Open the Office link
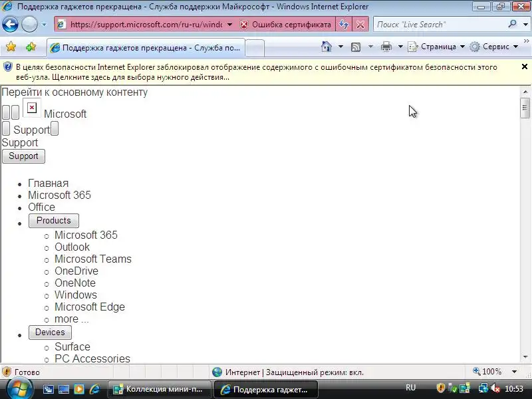532x399 pixels. coord(41,207)
